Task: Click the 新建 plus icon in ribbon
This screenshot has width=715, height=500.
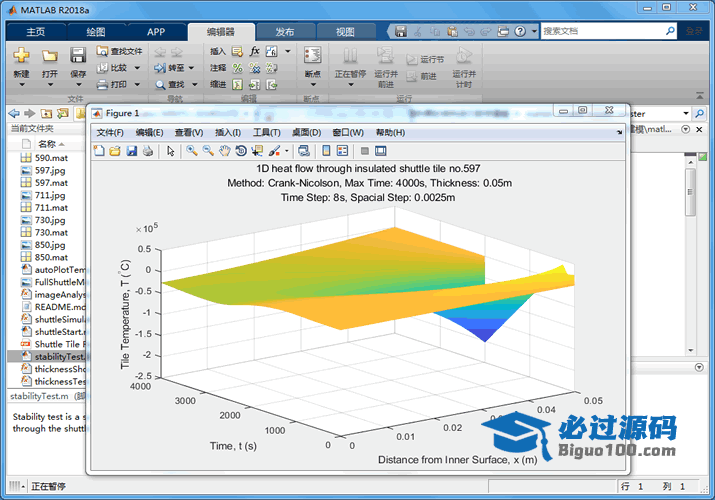Action: pos(21,55)
